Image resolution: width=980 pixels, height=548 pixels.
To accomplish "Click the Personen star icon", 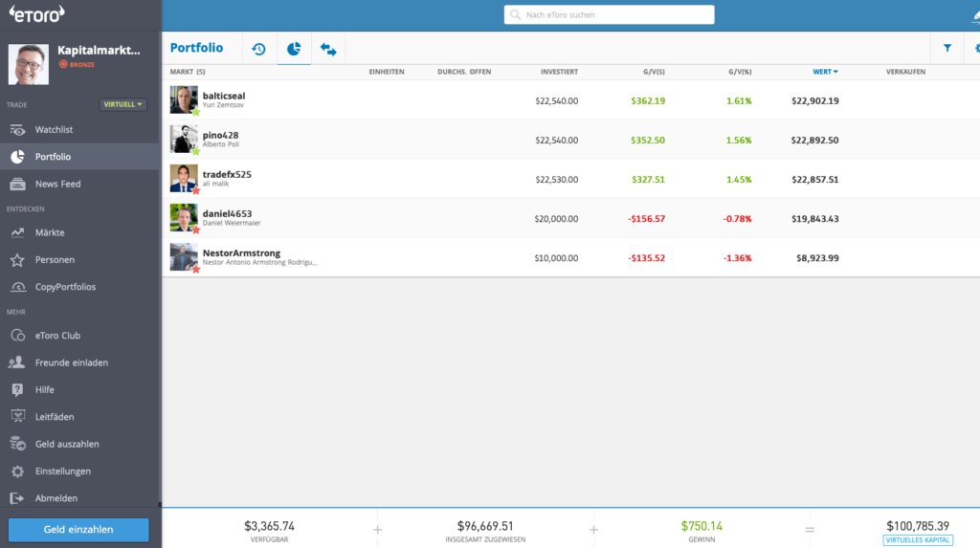I will click(17, 259).
